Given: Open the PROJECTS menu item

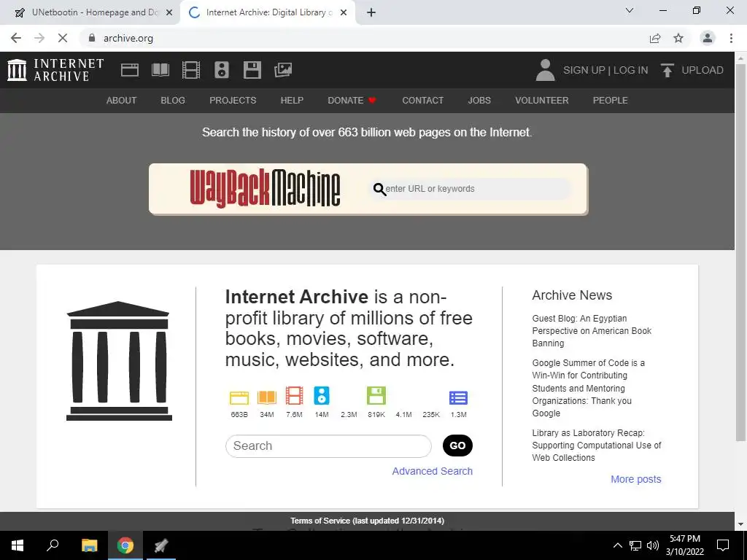Looking at the screenshot, I should point(233,101).
